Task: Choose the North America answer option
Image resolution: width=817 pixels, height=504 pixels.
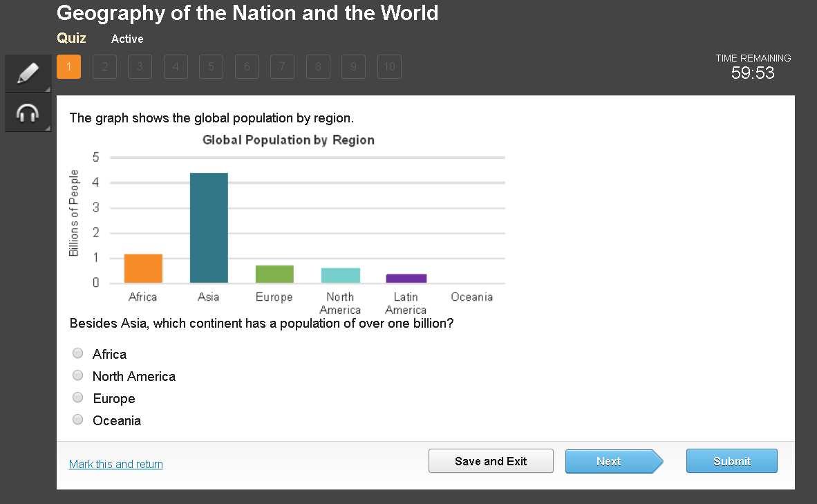Action: 77,375
